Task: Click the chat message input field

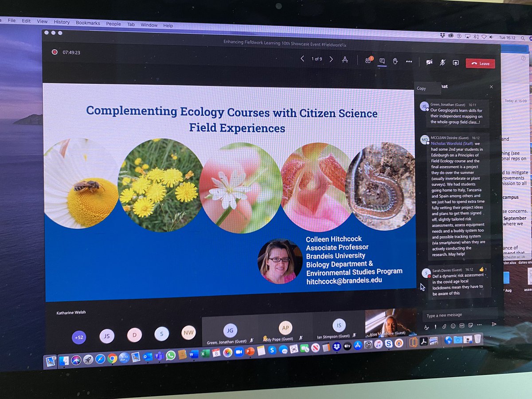Action: 460,315
